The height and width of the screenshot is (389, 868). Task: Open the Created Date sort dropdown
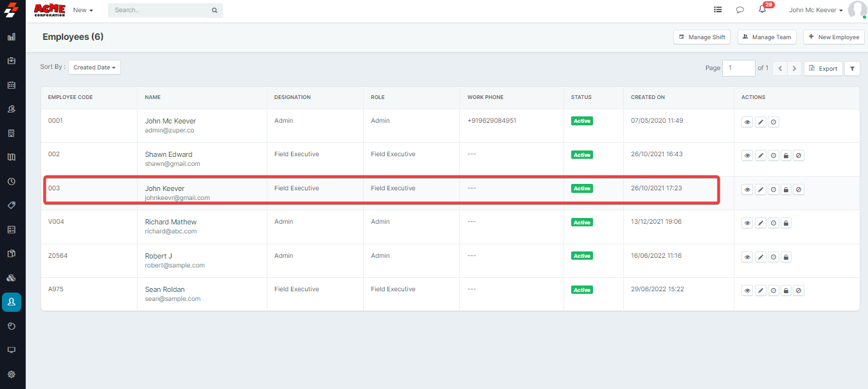coord(94,68)
